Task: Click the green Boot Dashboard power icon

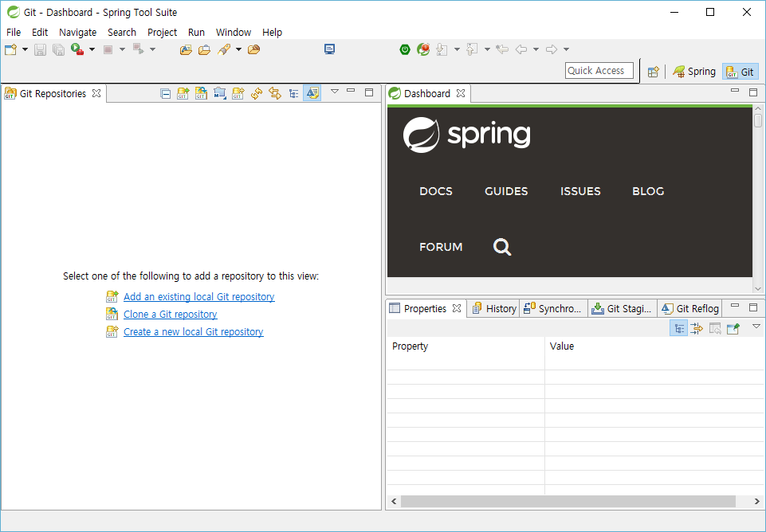Action: pyautogui.click(x=405, y=49)
